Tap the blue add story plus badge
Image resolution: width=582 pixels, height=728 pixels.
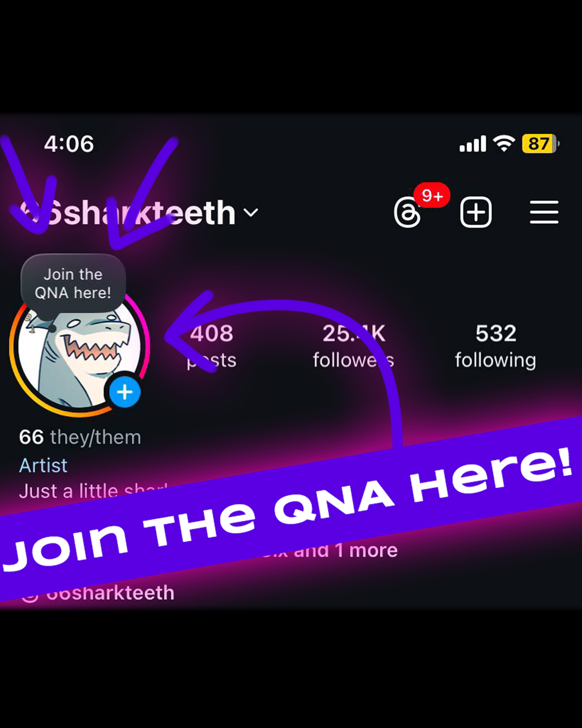coord(125,392)
